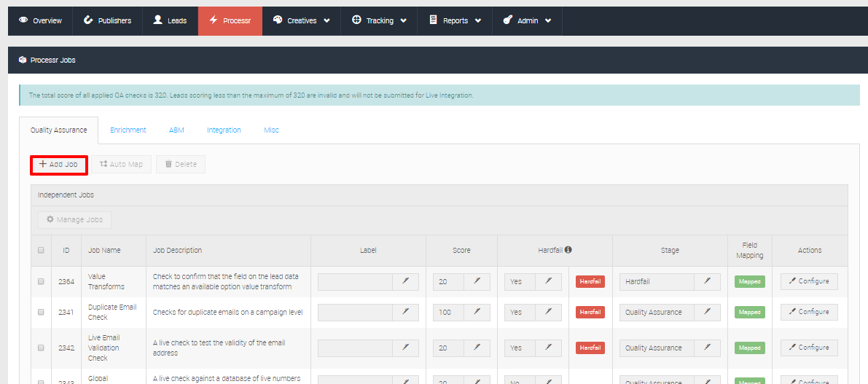Click the Processr Jobs cube icon
The height and width of the screenshot is (384, 868).
point(23,60)
